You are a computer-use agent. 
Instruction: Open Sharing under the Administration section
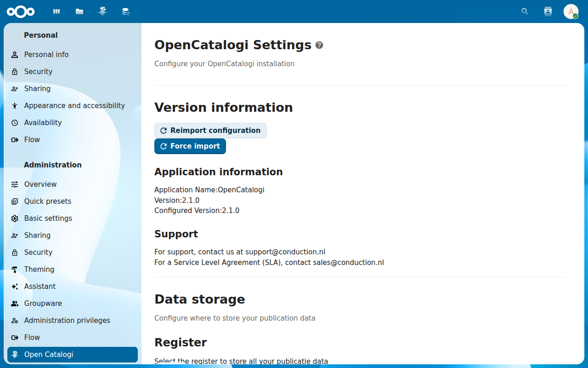click(x=73, y=236)
